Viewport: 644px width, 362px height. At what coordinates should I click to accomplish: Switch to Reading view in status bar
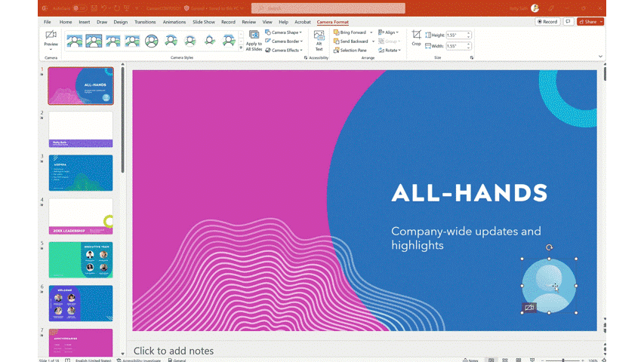pyautogui.click(x=519, y=360)
